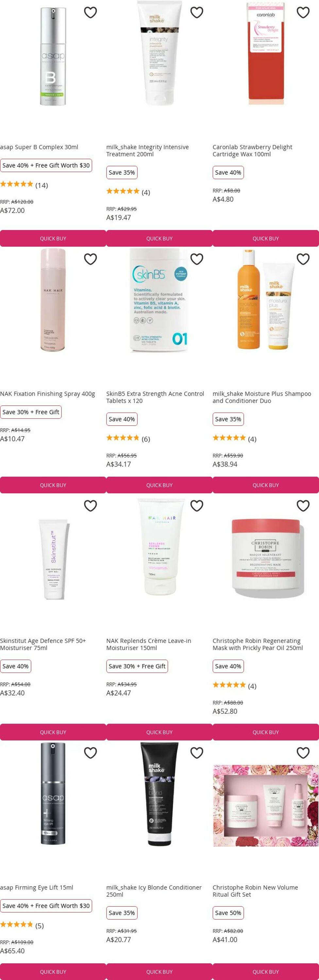This screenshot has height=980, width=319.
Task: Wishlist heart for milk_shake Integrity Treatment
Action: click(196, 12)
